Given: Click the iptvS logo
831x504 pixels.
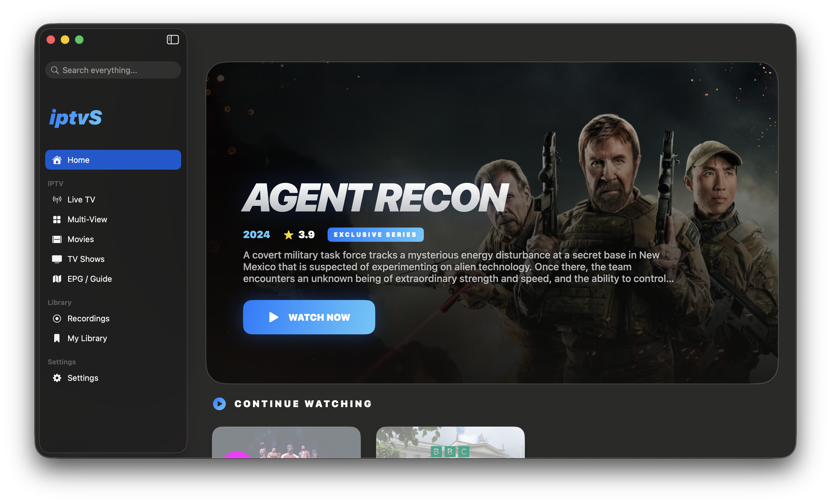Looking at the screenshot, I should 76,118.
